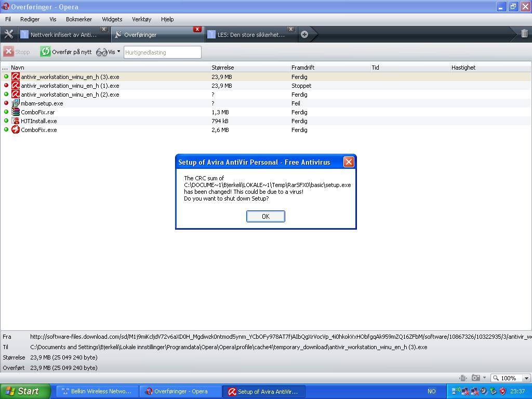Switch to Nettverk infisert av Anti tab
Screen dimensions: 532x399
[x=64, y=35]
